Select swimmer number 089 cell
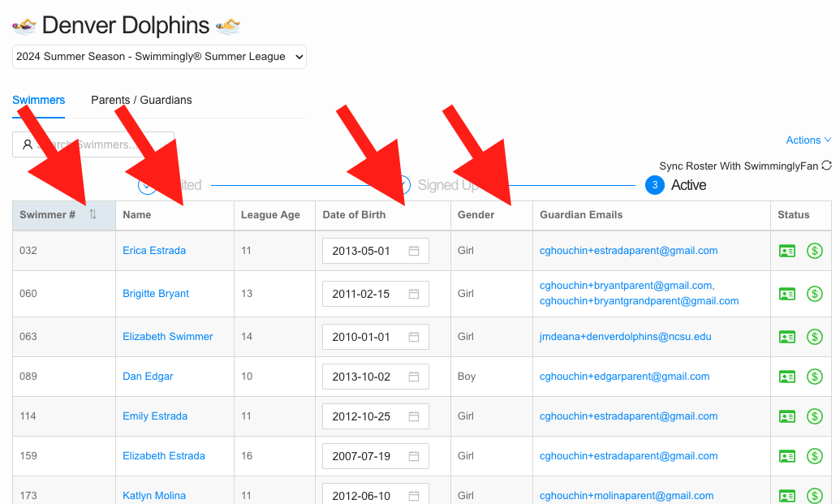Viewport: 840px width, 504px height. click(64, 377)
